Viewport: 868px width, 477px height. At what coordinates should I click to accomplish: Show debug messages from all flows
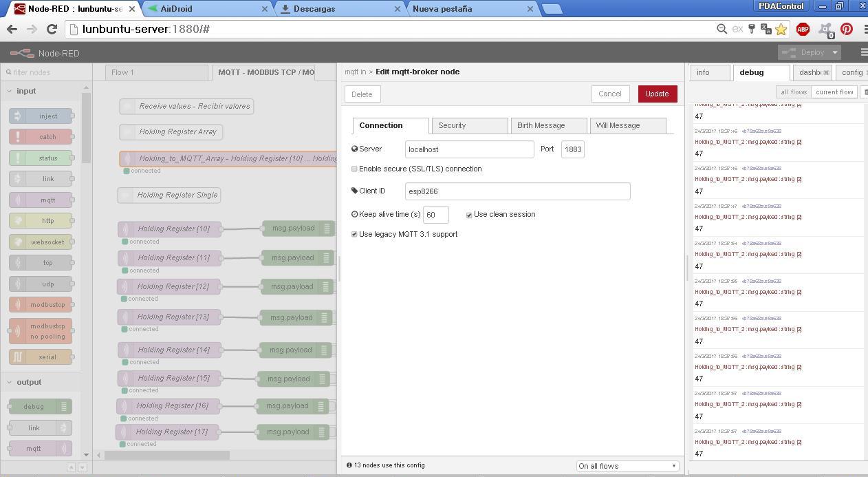(794, 92)
